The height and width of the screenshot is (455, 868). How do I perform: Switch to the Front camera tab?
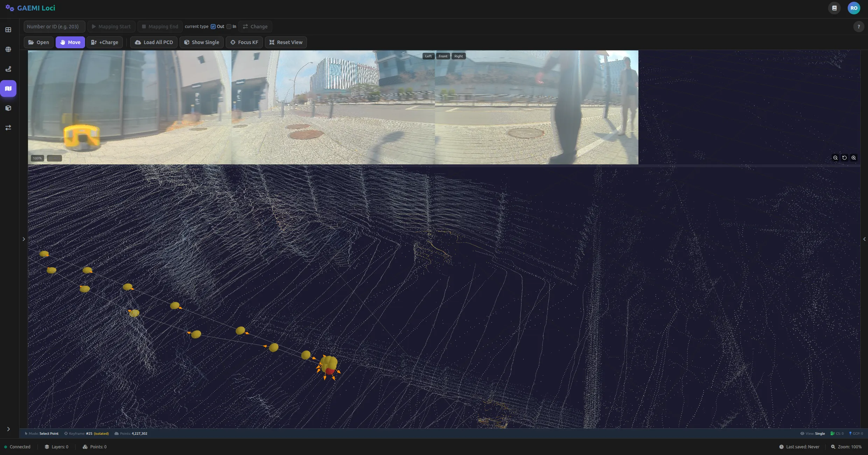443,56
